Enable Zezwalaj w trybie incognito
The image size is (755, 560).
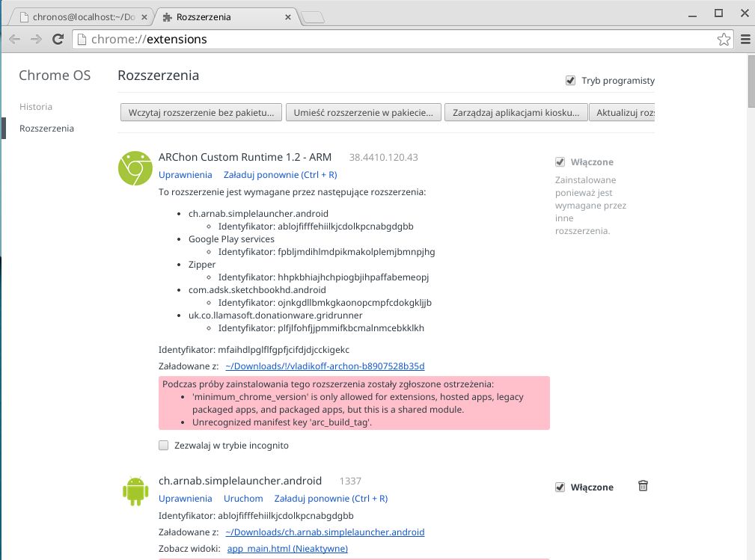pyautogui.click(x=163, y=445)
